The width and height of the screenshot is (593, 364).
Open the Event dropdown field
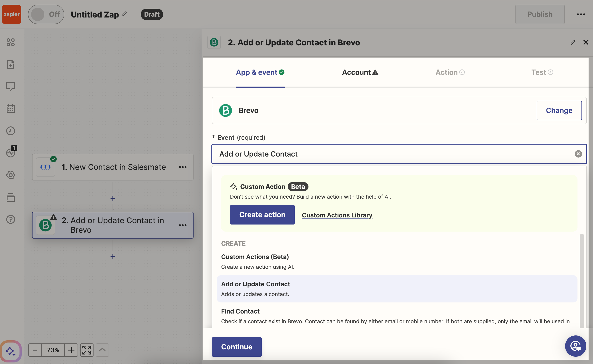(x=399, y=154)
